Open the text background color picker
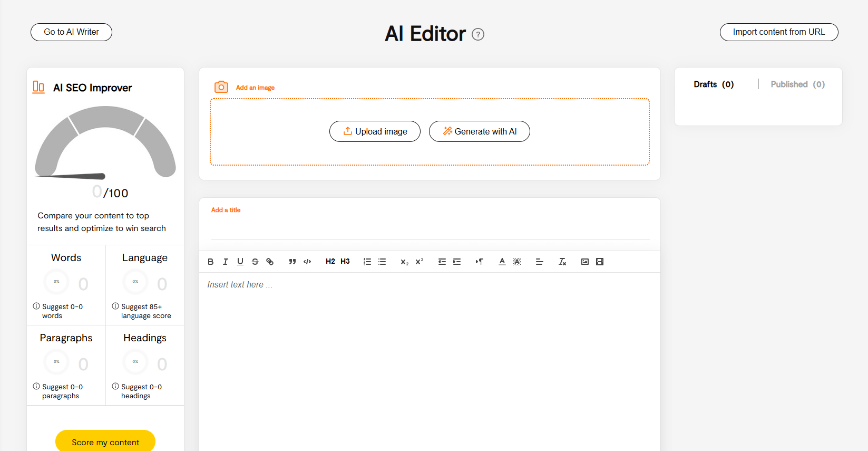868x451 pixels. click(x=517, y=262)
